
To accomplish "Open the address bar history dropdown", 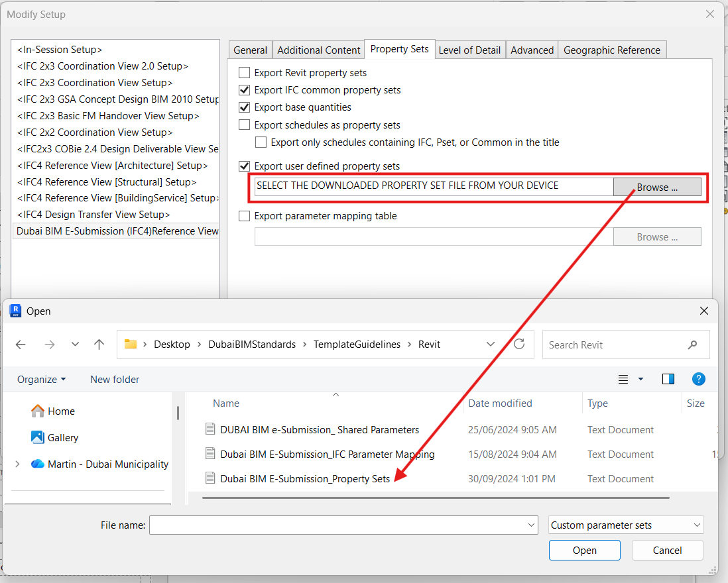I will [490, 344].
